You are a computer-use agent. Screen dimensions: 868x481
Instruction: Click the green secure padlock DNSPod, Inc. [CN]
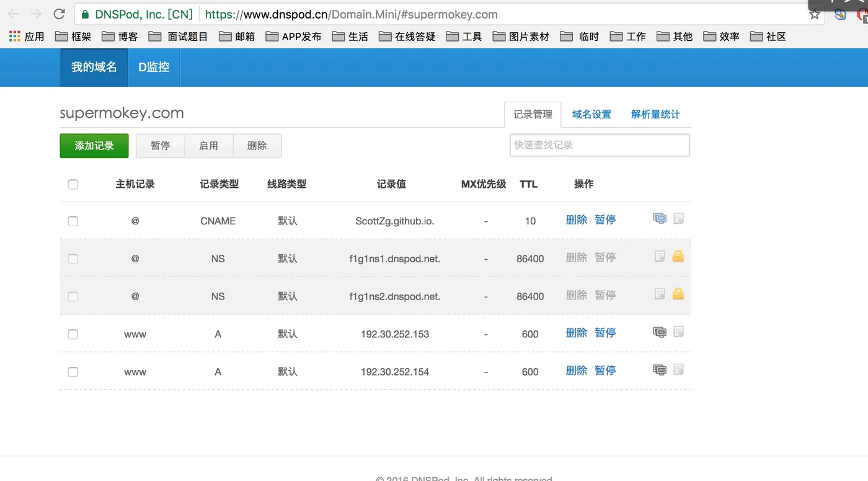136,14
